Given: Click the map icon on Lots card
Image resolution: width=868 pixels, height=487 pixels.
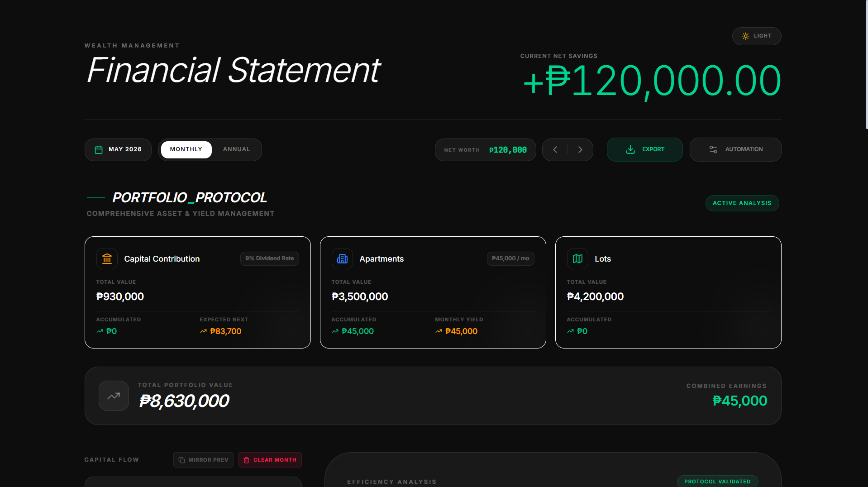Looking at the screenshot, I should [577, 259].
